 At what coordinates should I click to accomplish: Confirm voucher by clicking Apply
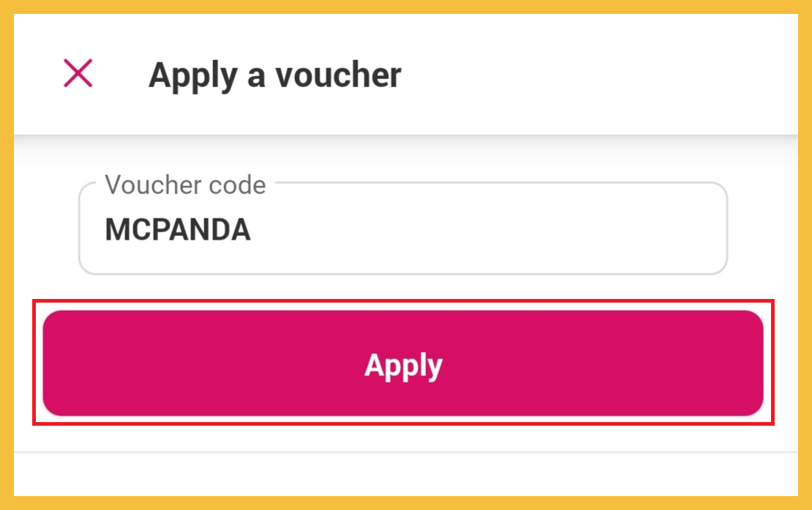point(403,364)
